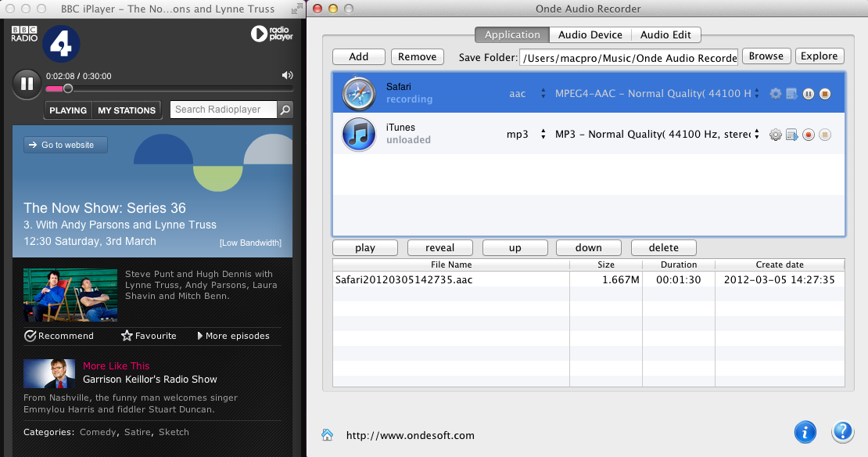868x457 pixels.
Task: Open the blue info button
Action: (x=805, y=431)
